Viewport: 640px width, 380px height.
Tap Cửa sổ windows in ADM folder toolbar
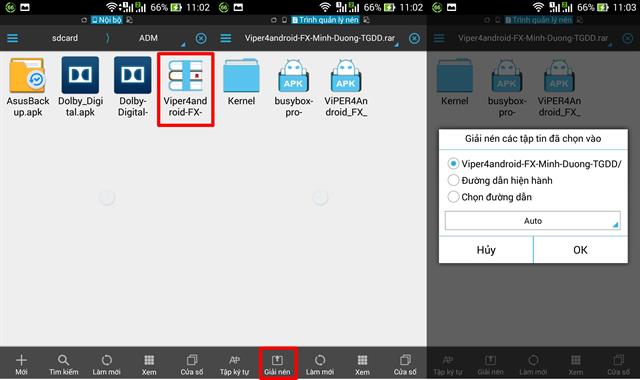(x=192, y=364)
